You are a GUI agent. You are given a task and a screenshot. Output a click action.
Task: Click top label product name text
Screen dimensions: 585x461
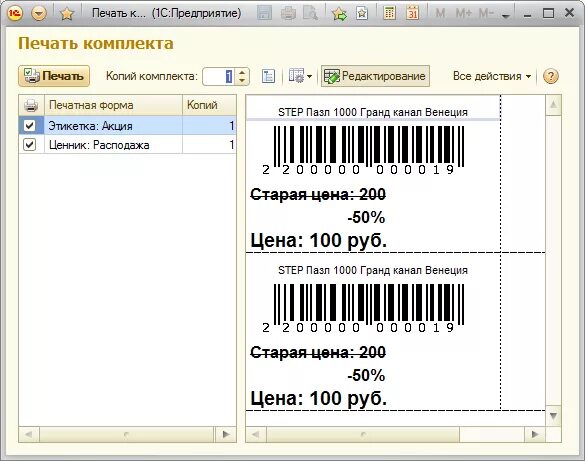coord(373,112)
